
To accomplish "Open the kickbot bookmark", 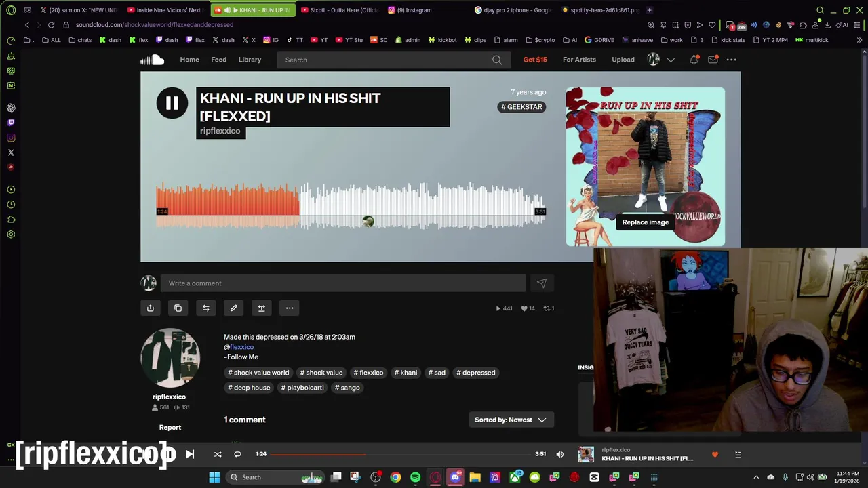I will point(442,40).
